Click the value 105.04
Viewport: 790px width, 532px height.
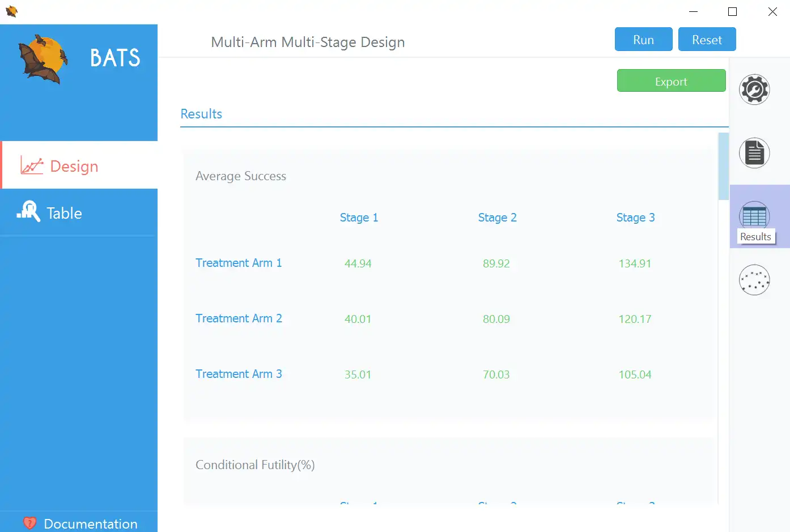635,374
